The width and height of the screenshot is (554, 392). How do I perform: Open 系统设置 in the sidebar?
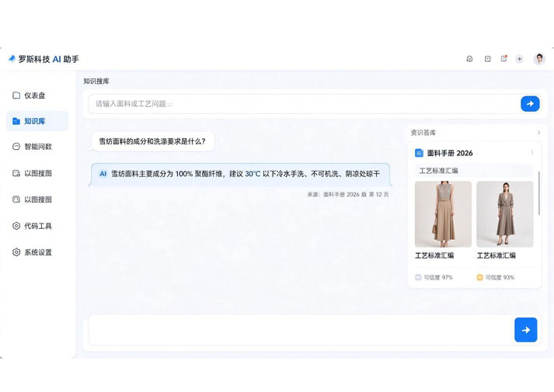click(37, 252)
